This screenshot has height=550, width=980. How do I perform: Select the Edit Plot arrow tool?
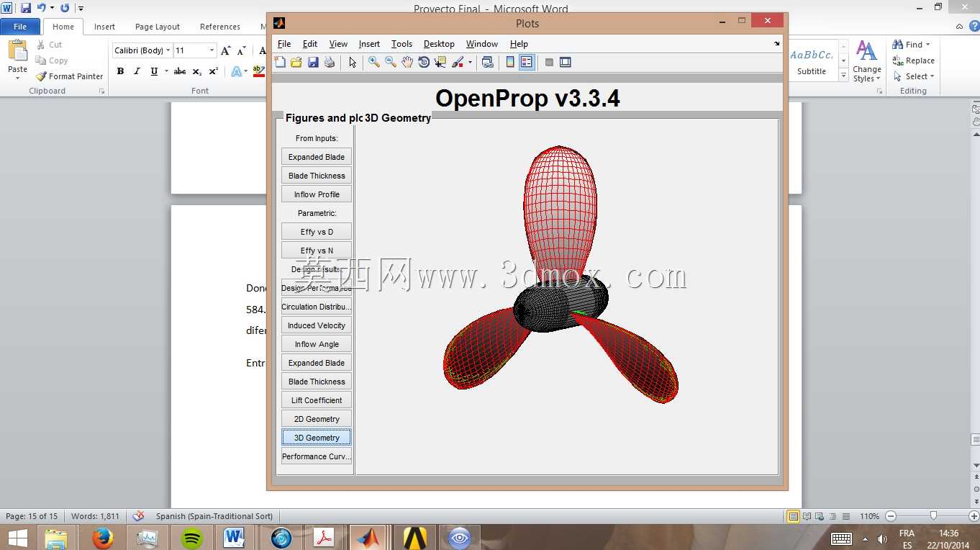[353, 63]
